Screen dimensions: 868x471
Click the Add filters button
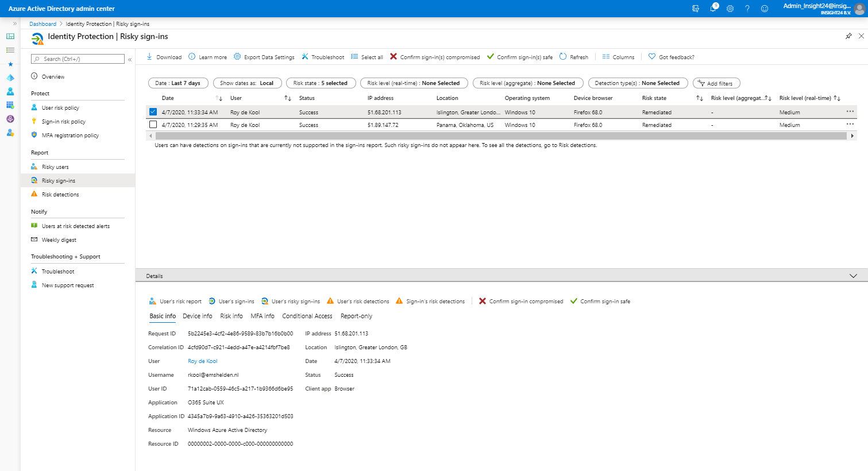click(x=716, y=83)
